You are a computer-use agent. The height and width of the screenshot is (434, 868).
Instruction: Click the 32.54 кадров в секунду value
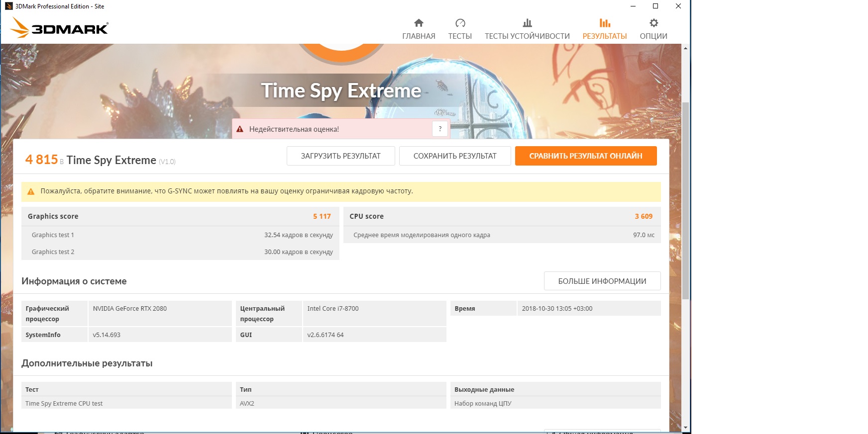[299, 235]
